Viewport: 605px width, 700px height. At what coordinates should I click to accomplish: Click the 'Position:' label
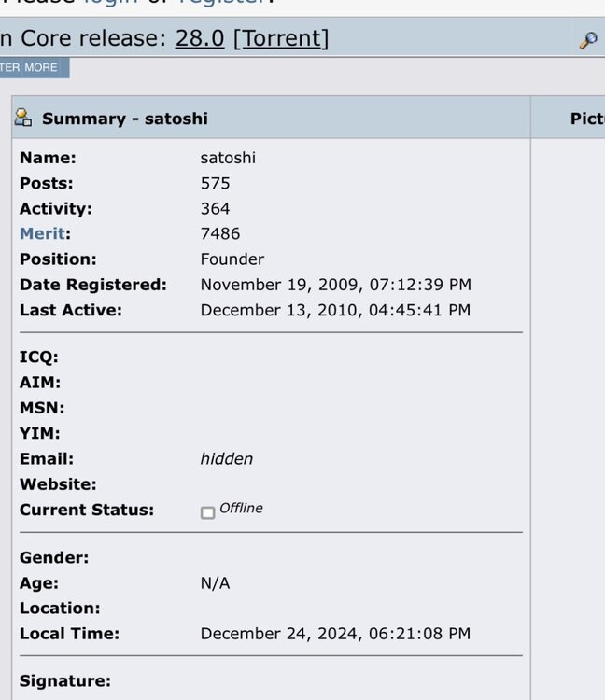pos(58,259)
